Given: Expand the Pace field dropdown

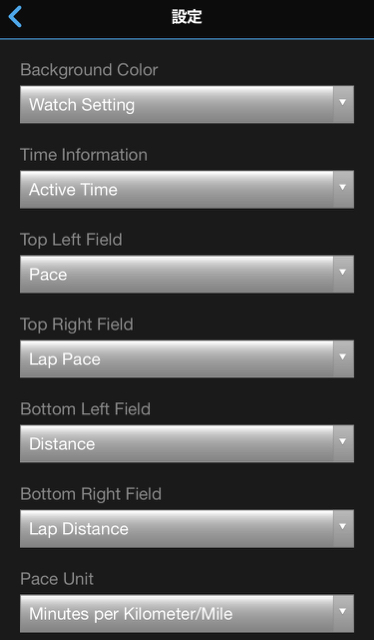Looking at the screenshot, I should (187, 274).
